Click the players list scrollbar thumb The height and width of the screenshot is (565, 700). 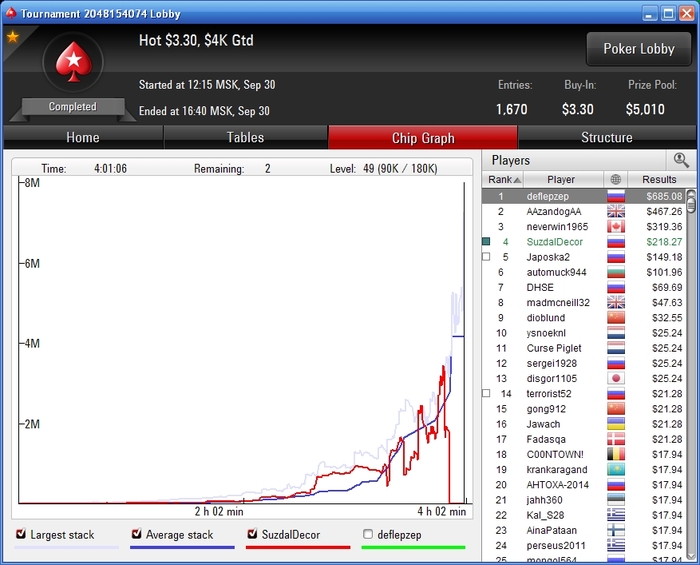[691, 204]
